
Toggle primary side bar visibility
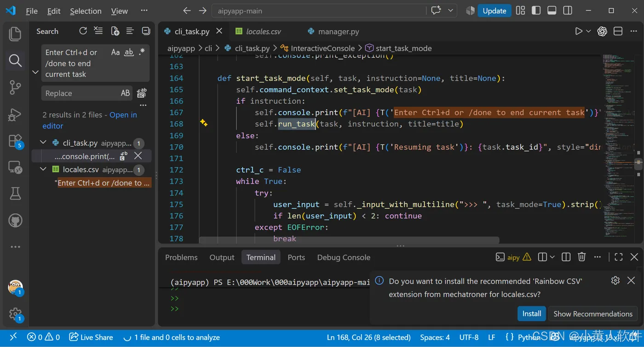[x=536, y=11]
